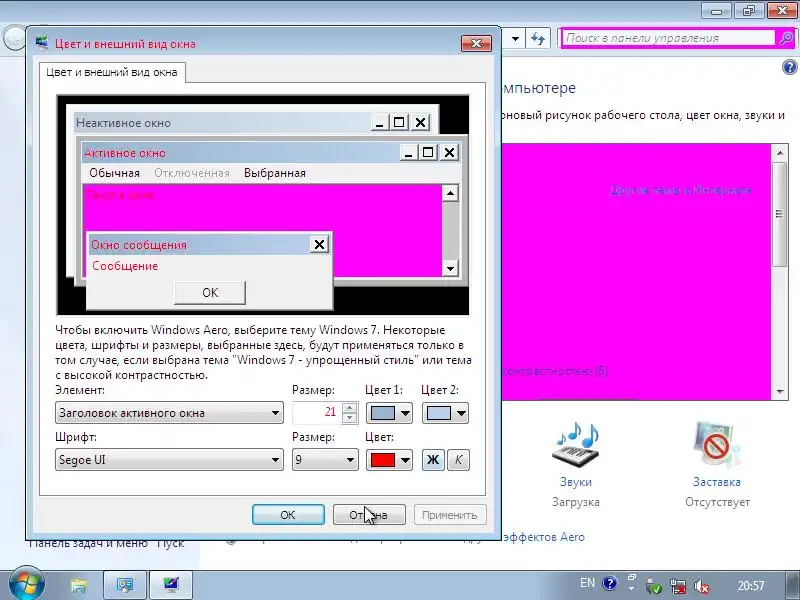The image size is (800, 600).
Task: Click Отключенная menu item in the preview
Action: (192, 173)
